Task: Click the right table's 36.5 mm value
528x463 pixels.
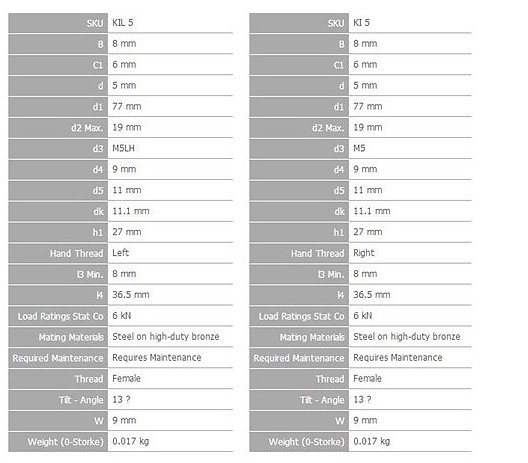Action: point(371,295)
